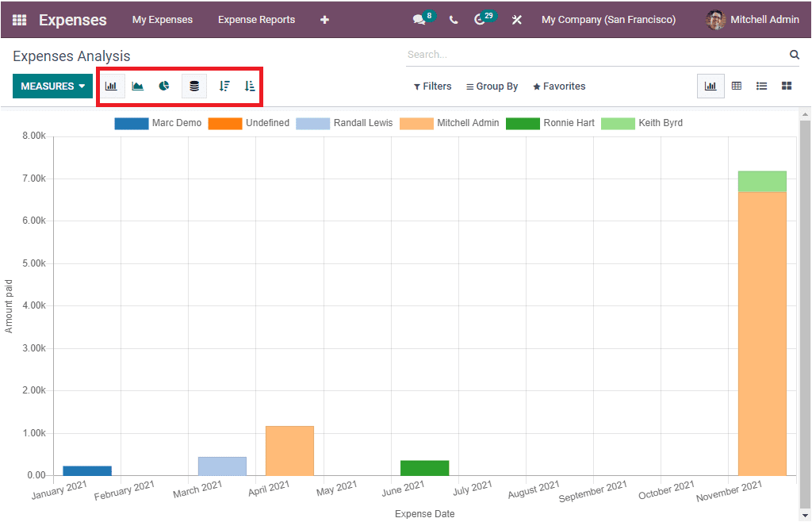Viewport: 812px width, 522px height.
Task: Switch to the bar chart view
Action: click(x=112, y=85)
